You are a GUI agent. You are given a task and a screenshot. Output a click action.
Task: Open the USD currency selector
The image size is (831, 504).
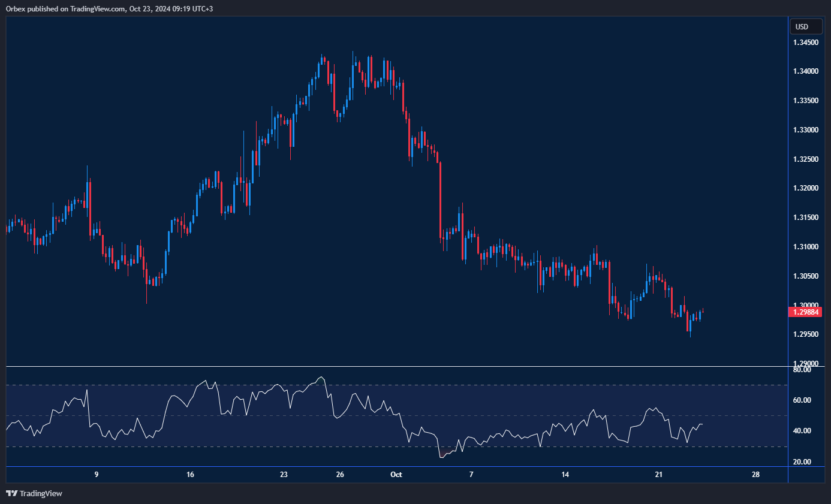802,26
